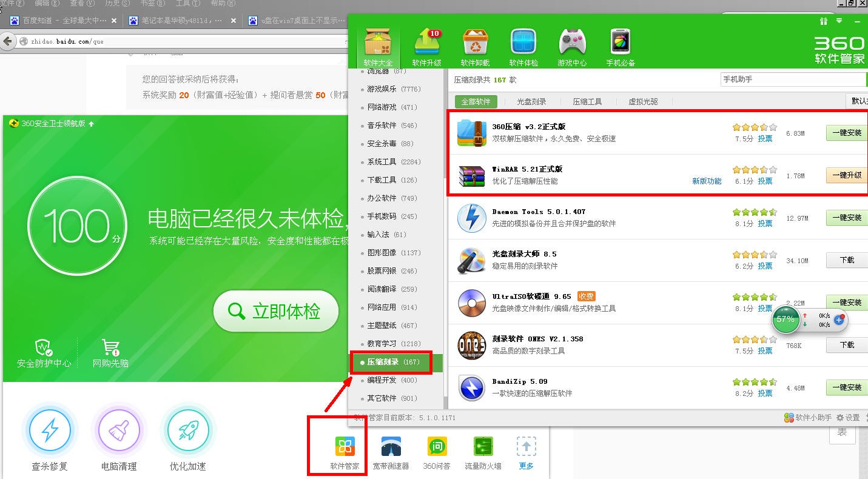Switch to the 压缩工具 tab
Image resolution: width=868 pixels, height=479 pixels.
[x=587, y=101]
